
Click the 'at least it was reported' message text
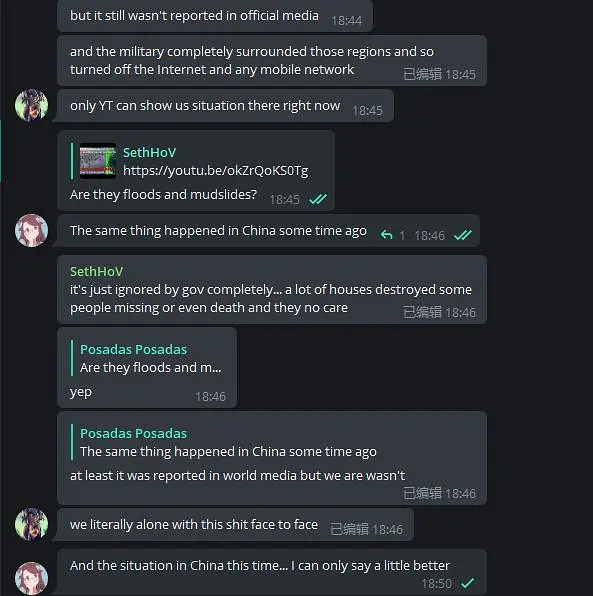tap(237, 475)
